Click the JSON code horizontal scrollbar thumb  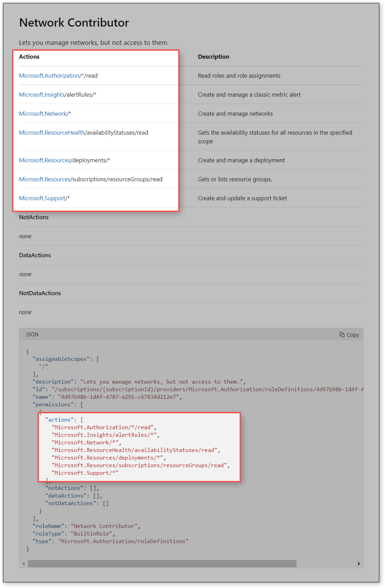tap(162, 563)
